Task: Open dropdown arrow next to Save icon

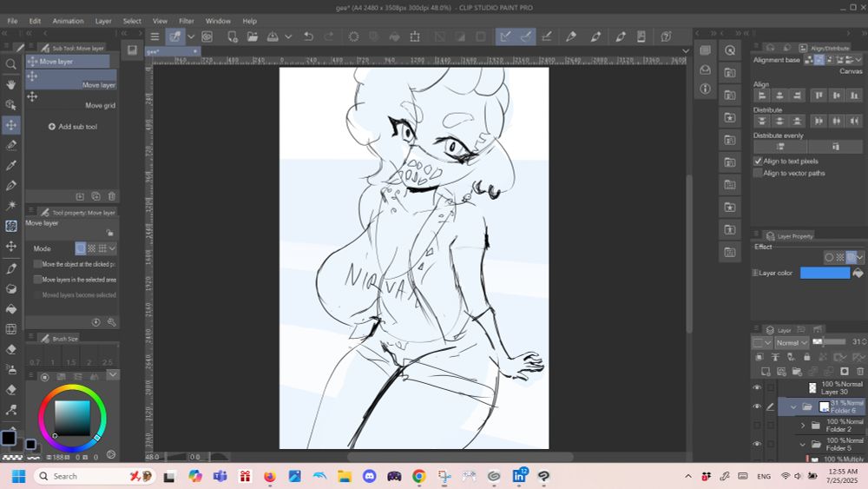Action: [x=288, y=36]
